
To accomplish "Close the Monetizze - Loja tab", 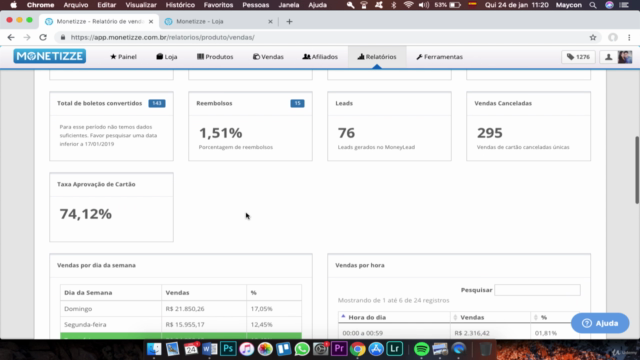I will click(x=270, y=22).
